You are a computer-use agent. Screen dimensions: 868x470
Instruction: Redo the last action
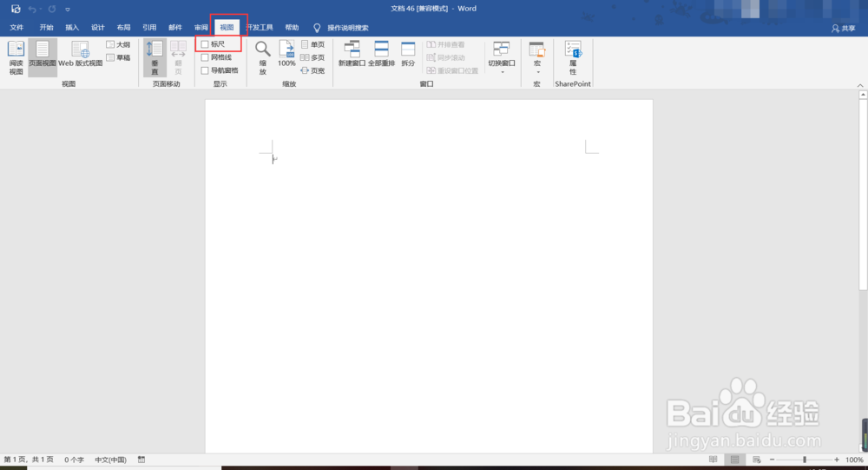pyautogui.click(x=51, y=9)
